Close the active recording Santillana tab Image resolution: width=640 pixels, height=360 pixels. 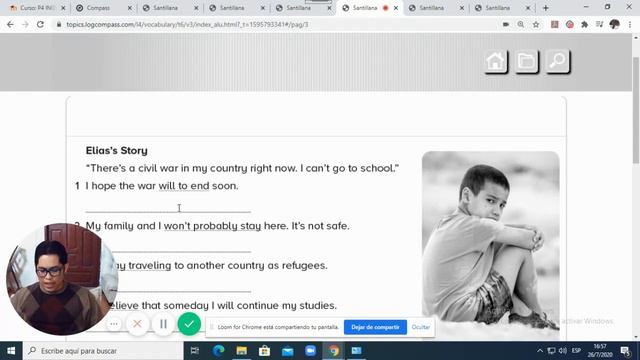pos(396,8)
